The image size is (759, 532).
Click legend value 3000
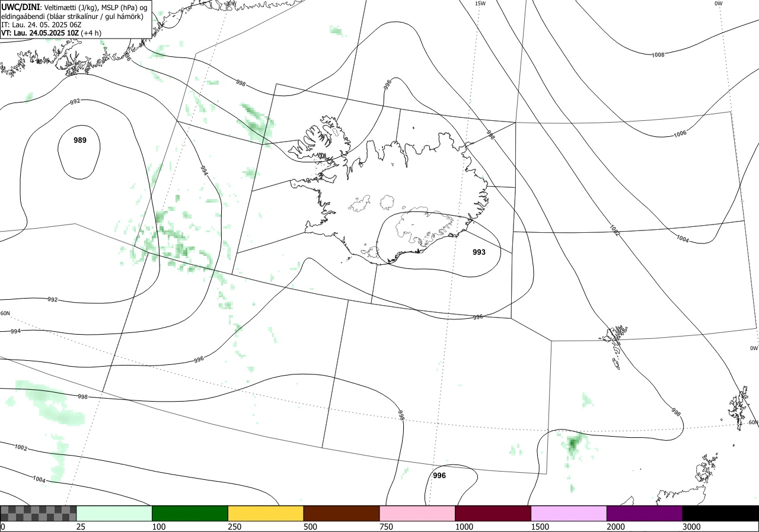(x=691, y=527)
